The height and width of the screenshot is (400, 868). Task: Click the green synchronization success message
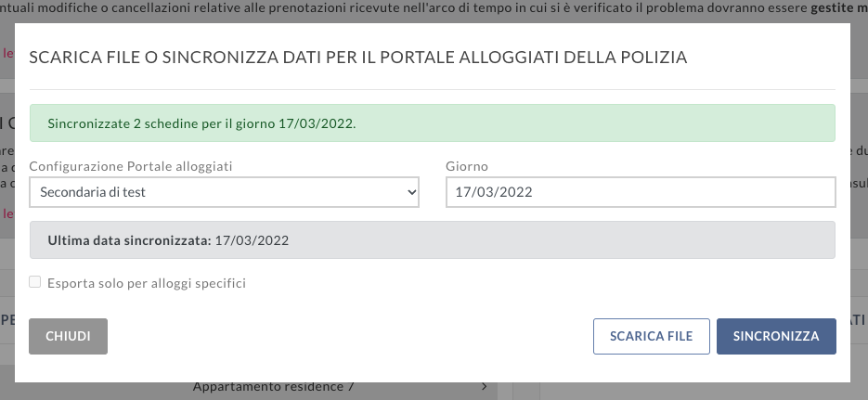432,123
